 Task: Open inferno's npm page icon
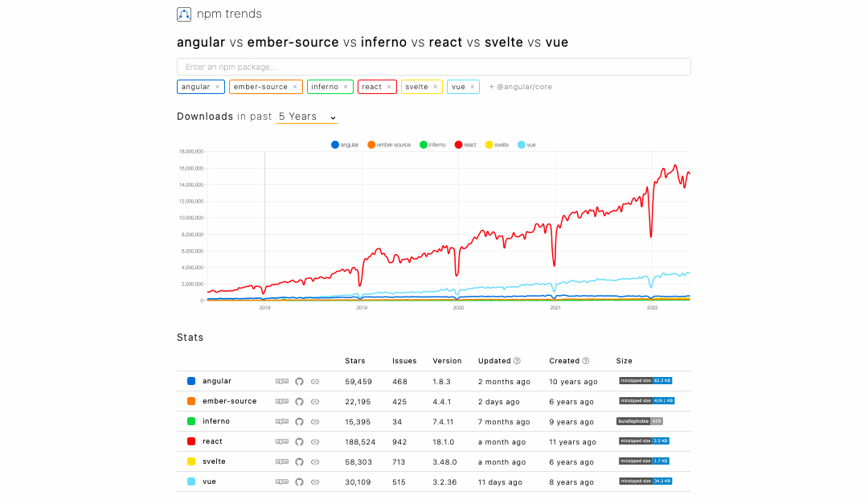pyautogui.click(x=282, y=421)
